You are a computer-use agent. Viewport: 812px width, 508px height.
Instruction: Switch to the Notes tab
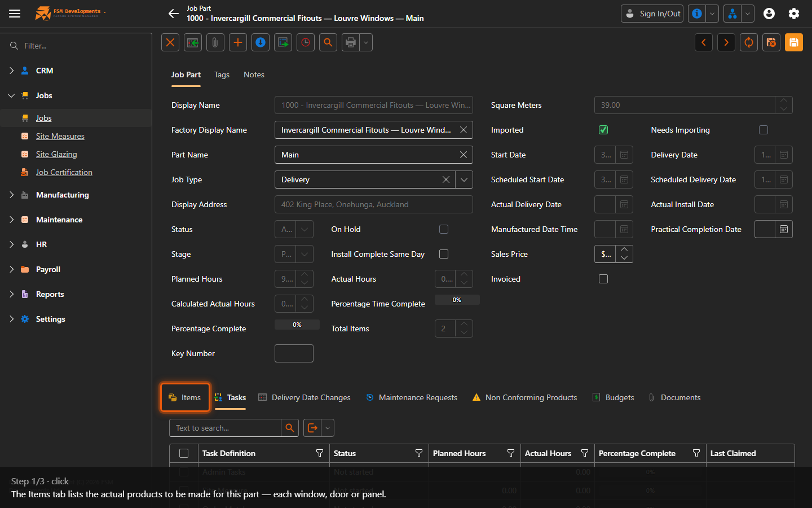click(x=254, y=75)
